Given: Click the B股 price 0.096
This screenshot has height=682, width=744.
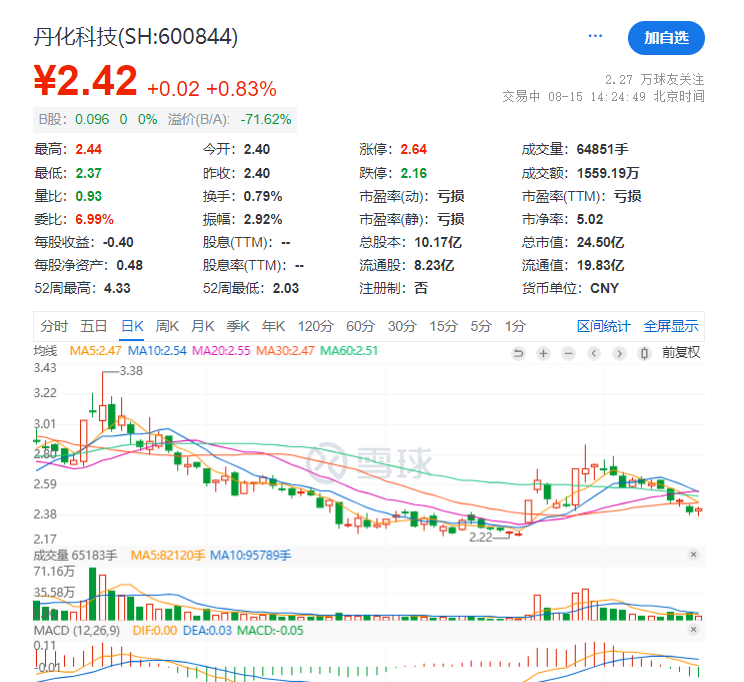Looking at the screenshot, I should pyautogui.click(x=92, y=119).
